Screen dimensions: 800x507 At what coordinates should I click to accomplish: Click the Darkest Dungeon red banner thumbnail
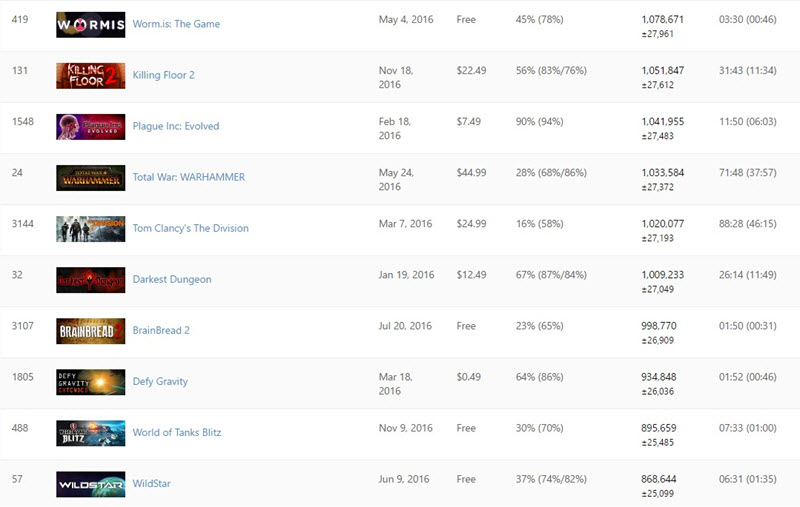91,280
